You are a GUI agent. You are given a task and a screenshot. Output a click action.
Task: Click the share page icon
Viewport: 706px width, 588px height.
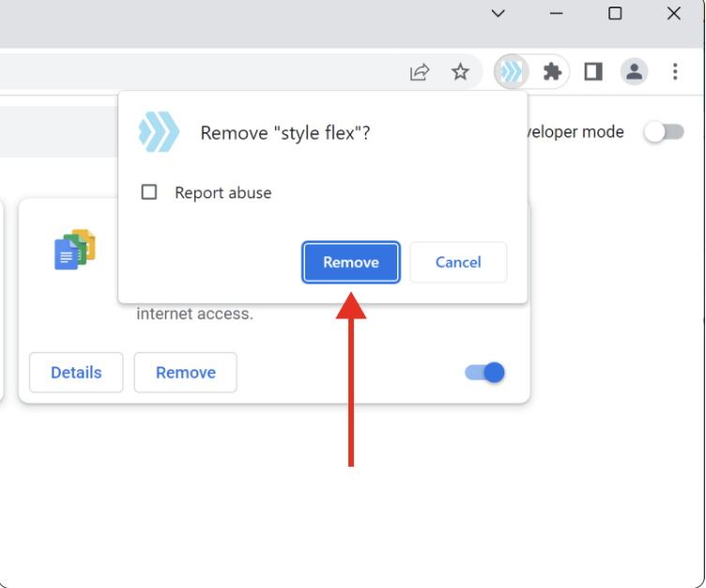(419, 71)
